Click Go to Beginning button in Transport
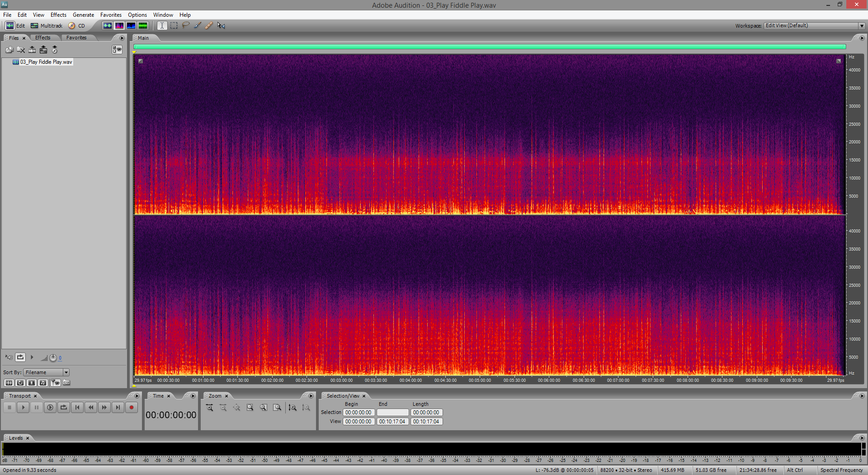868x475 pixels. (77, 408)
